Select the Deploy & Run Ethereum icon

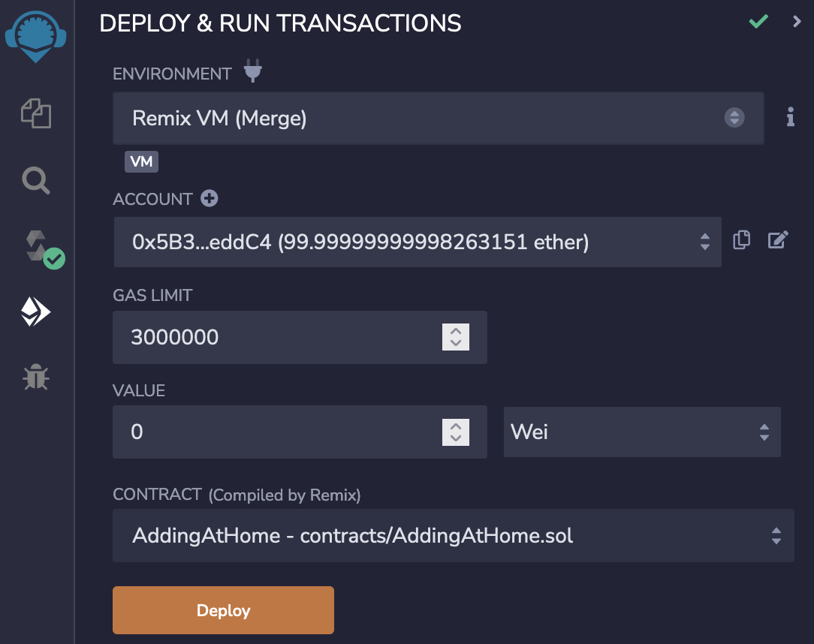pyautogui.click(x=36, y=312)
